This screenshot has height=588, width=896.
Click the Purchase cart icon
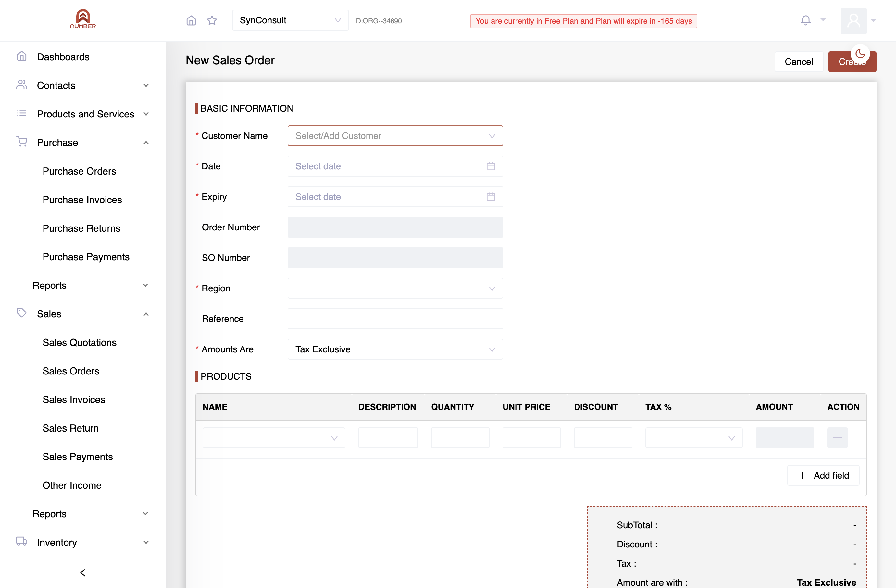[22, 142]
